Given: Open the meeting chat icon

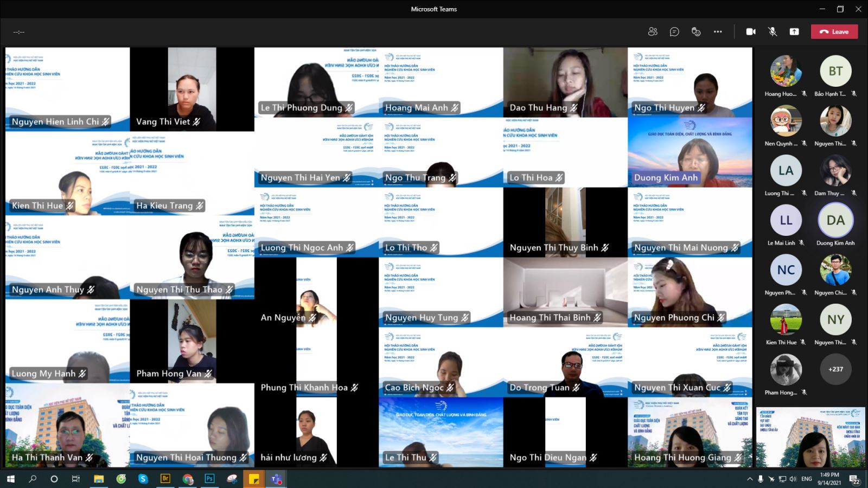Looking at the screenshot, I should pyautogui.click(x=674, y=32).
